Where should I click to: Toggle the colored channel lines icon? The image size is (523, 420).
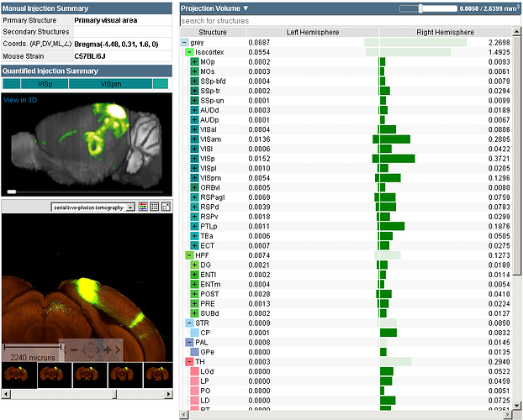coord(143,207)
